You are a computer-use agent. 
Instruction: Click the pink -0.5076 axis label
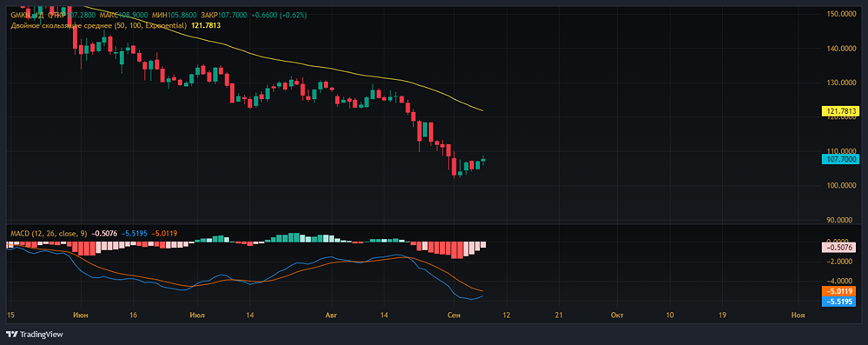838,248
